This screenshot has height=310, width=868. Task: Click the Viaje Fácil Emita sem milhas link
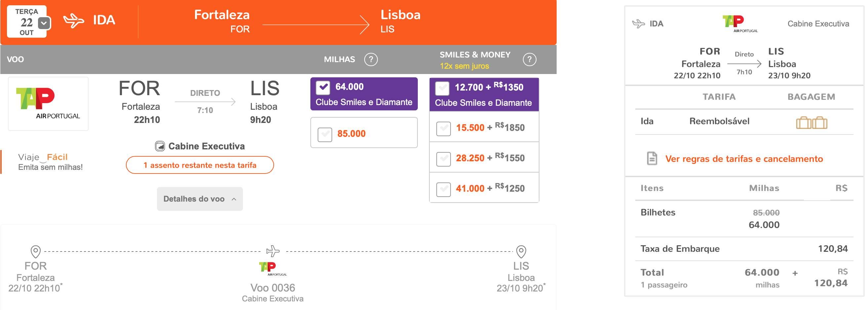click(x=51, y=162)
